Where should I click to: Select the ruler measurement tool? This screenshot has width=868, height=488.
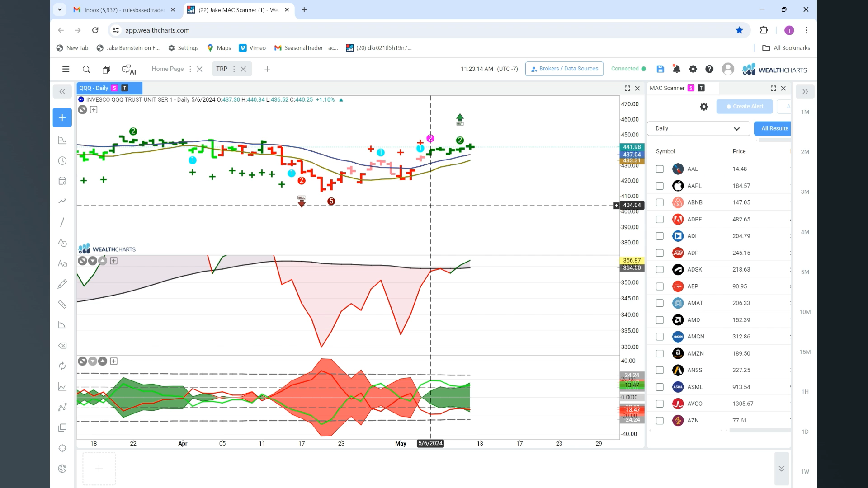tap(62, 304)
